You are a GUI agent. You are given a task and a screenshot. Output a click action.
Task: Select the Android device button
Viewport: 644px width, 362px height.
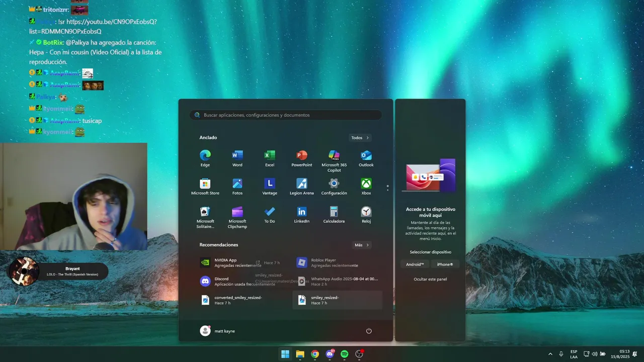pyautogui.click(x=415, y=264)
